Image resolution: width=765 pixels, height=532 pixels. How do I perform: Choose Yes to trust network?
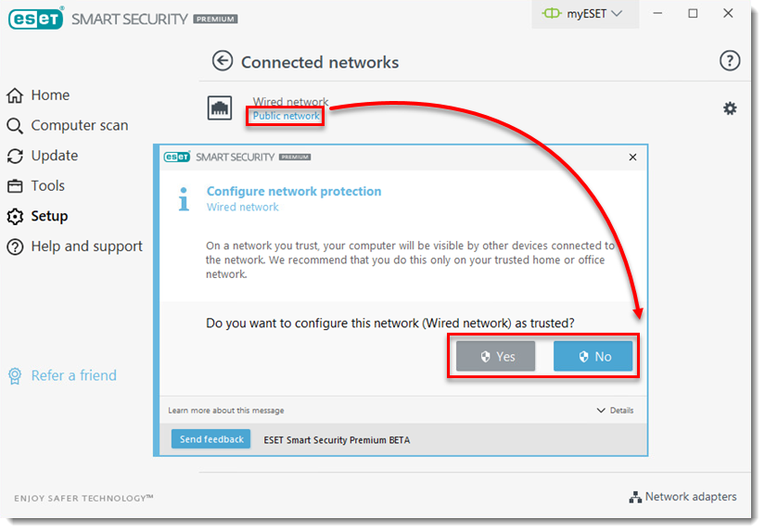click(495, 357)
